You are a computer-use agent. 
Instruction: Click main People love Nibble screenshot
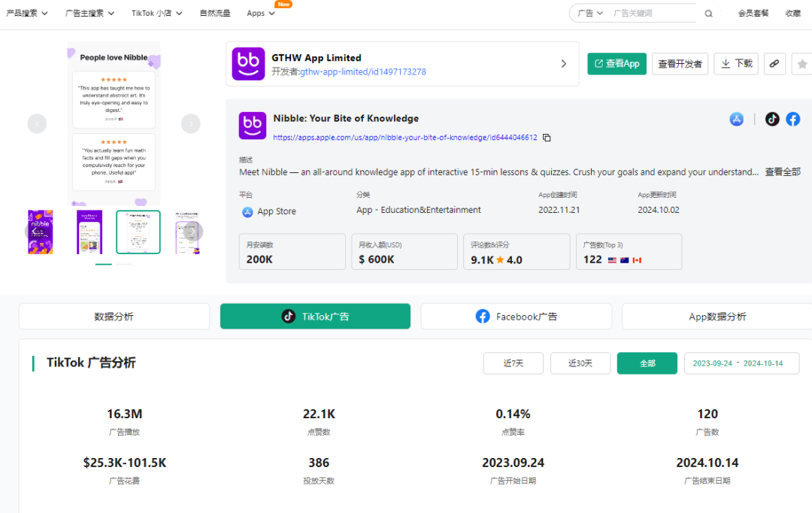(114, 123)
